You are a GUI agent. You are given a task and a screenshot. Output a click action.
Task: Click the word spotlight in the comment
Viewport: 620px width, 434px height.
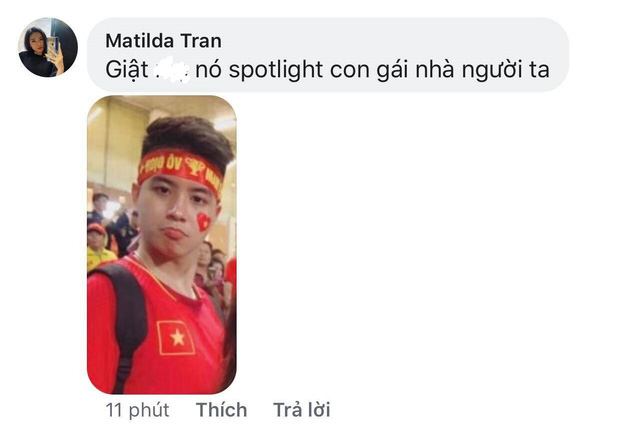pyautogui.click(x=276, y=70)
